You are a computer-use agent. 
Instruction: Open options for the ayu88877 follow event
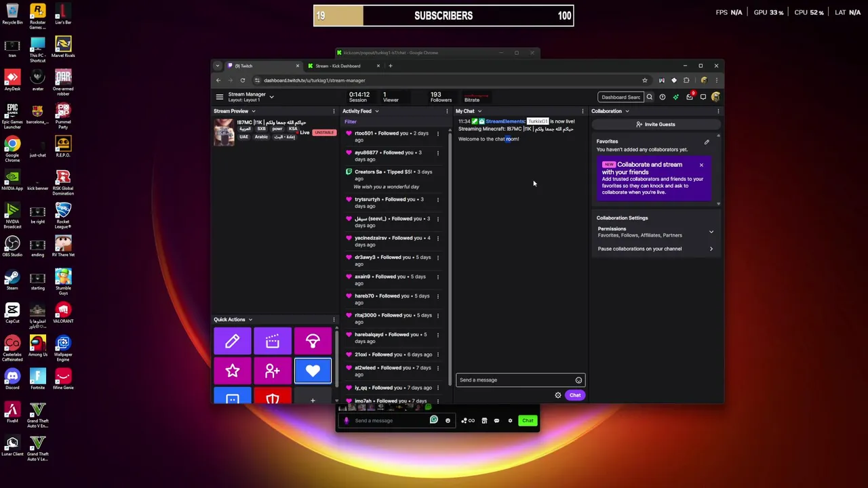[x=437, y=153]
